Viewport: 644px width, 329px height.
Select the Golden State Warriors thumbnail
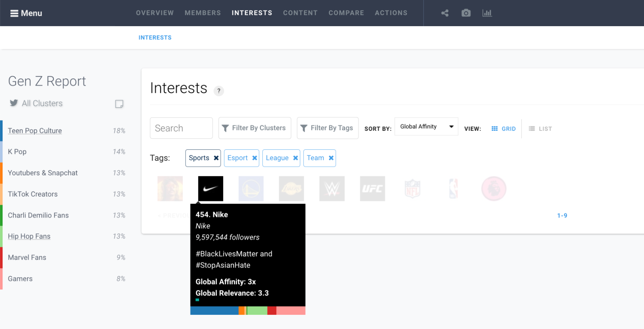click(251, 189)
